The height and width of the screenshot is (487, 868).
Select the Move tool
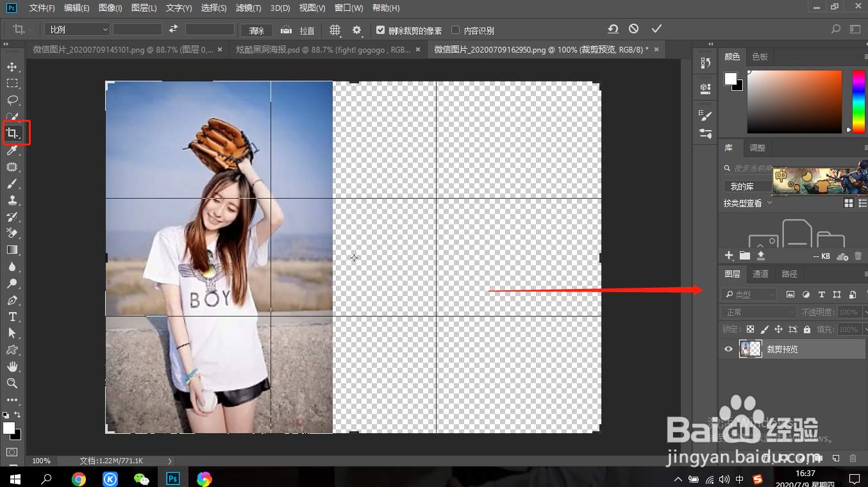pyautogui.click(x=12, y=67)
